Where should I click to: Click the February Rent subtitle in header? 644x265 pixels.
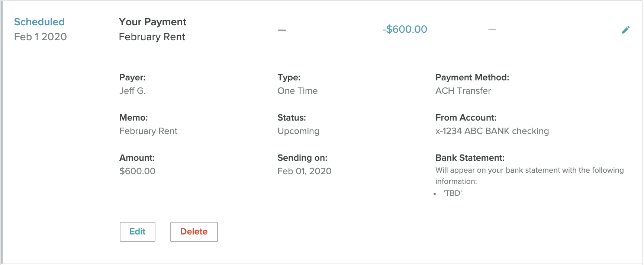click(152, 37)
